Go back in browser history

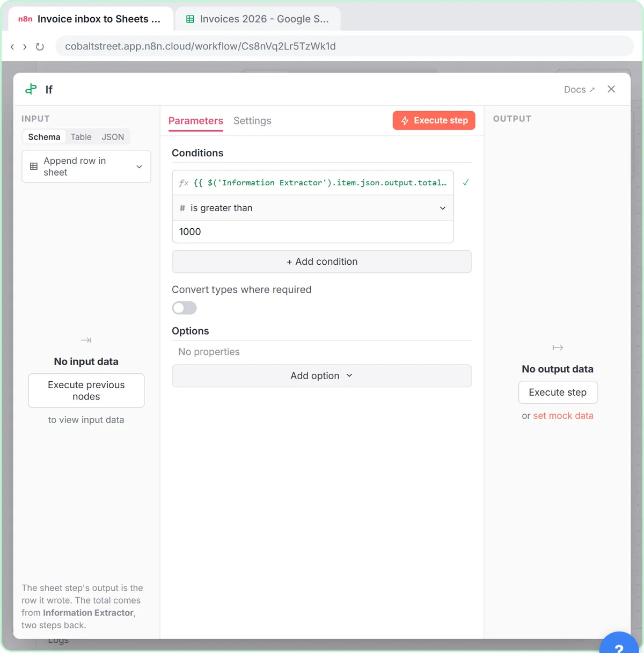(x=12, y=47)
